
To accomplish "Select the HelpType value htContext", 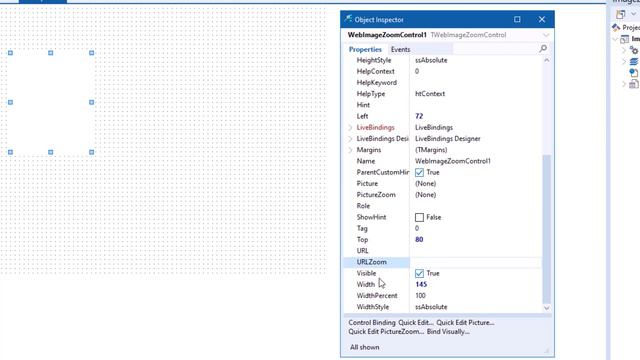I will pos(430,94).
